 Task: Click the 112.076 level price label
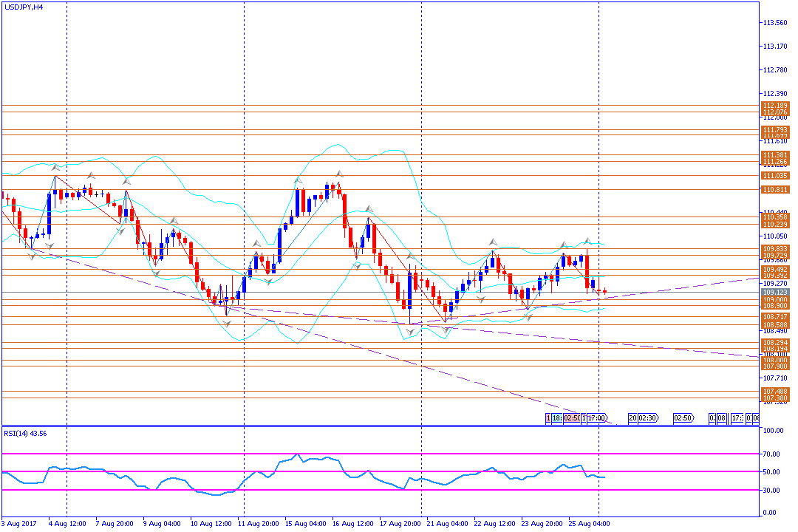pyautogui.click(x=775, y=112)
